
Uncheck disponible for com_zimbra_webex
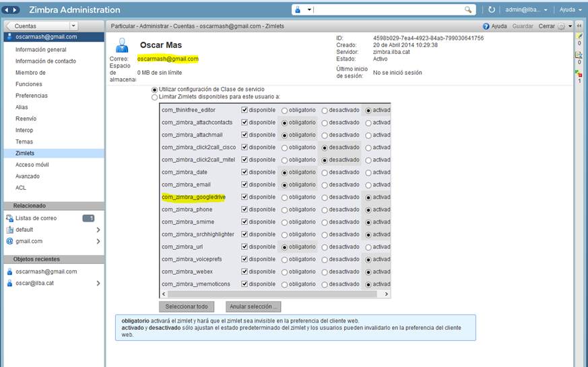tap(244, 271)
